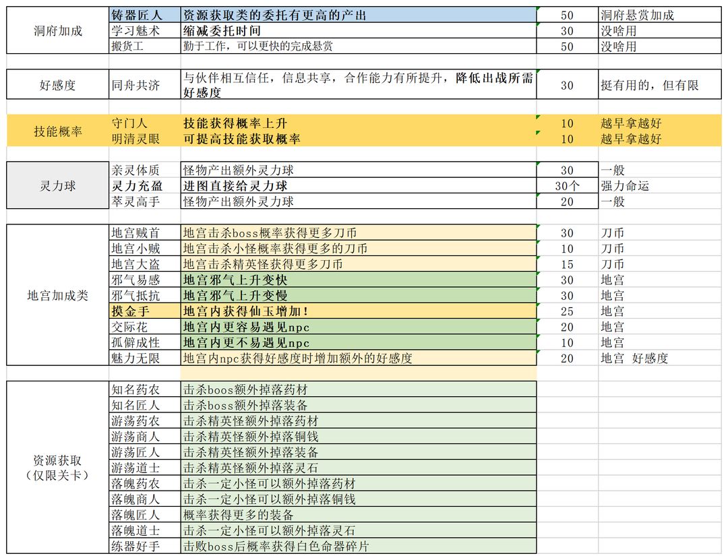Click 地宫邪气上升变快 green cell
This screenshot has height=560, width=728.
(359, 280)
